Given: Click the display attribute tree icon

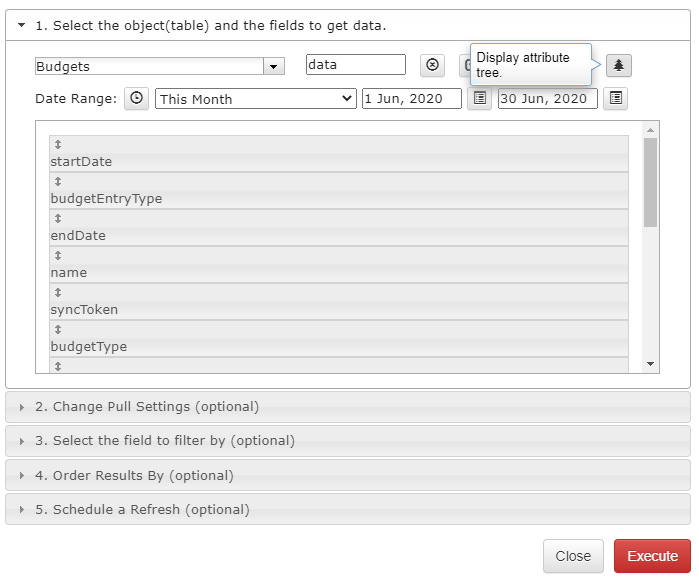Looking at the screenshot, I should click(x=618, y=65).
